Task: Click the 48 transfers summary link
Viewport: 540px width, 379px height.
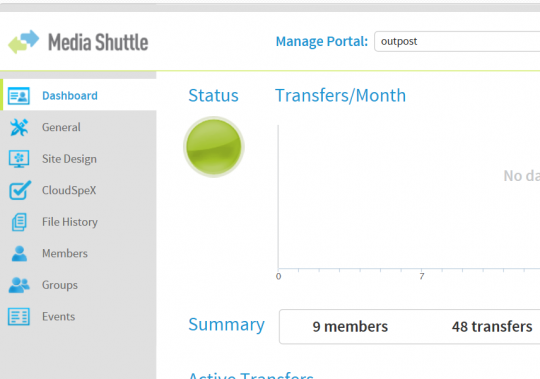Action: point(492,326)
